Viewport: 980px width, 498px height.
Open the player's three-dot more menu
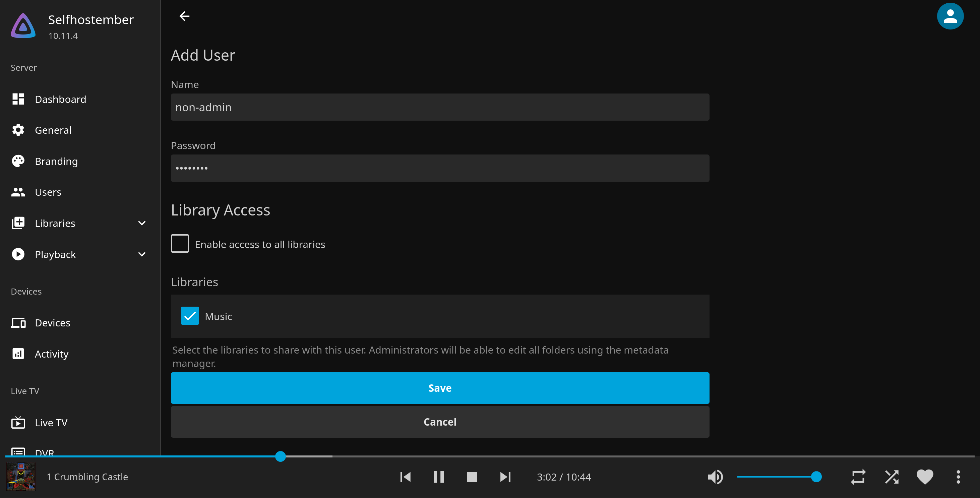point(958,477)
